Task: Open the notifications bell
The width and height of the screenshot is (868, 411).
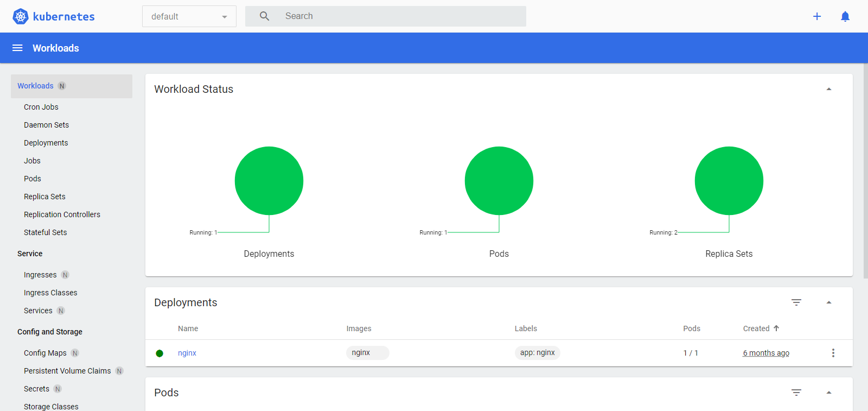Action: click(845, 16)
